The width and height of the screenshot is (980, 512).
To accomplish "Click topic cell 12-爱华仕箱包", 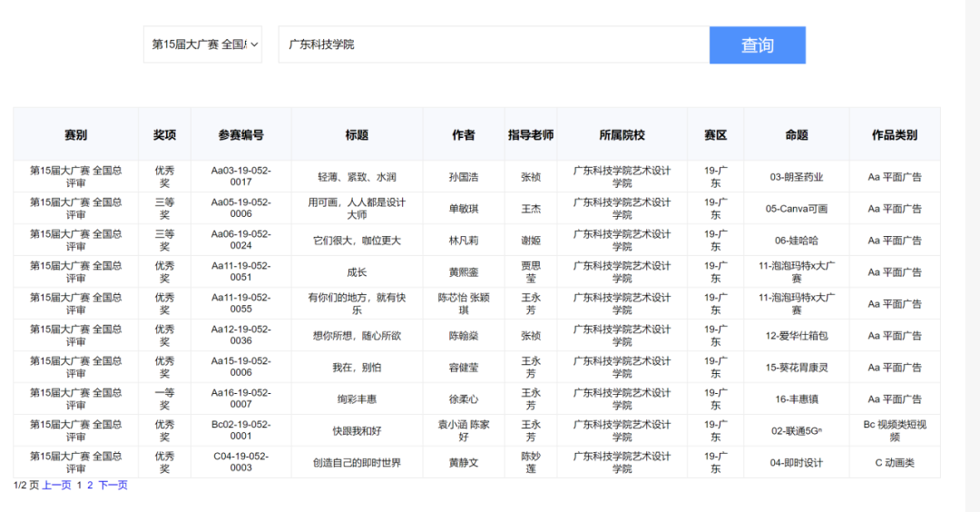I will tap(797, 336).
